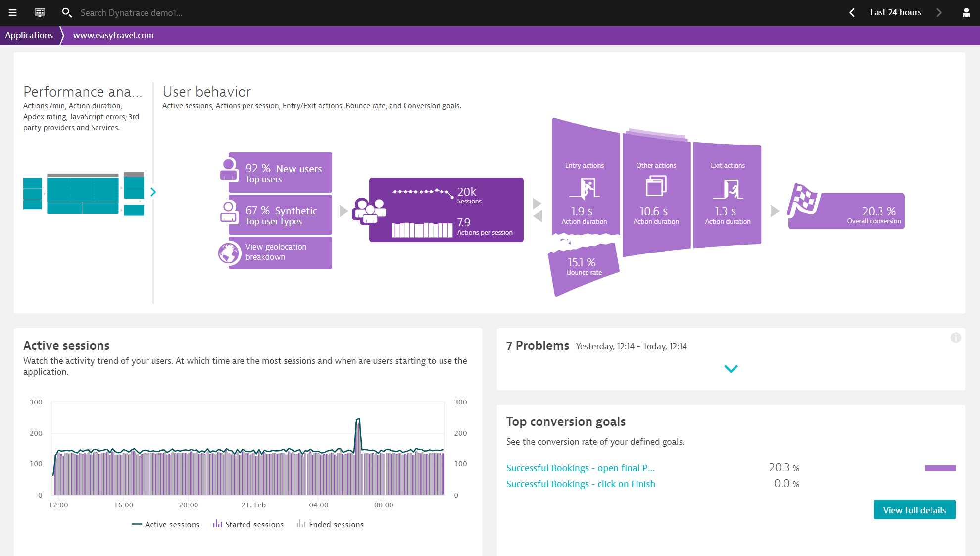Click the top user types person icon
The height and width of the screenshot is (556, 980).
[x=229, y=212]
